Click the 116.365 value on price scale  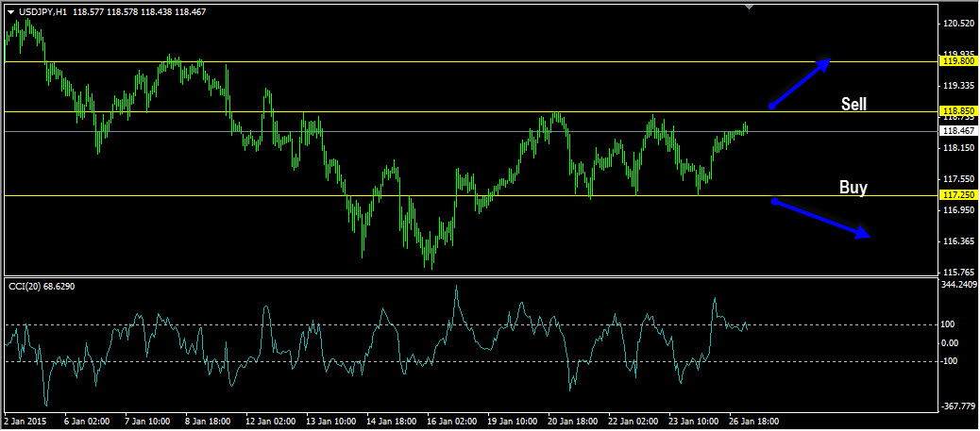tap(957, 242)
